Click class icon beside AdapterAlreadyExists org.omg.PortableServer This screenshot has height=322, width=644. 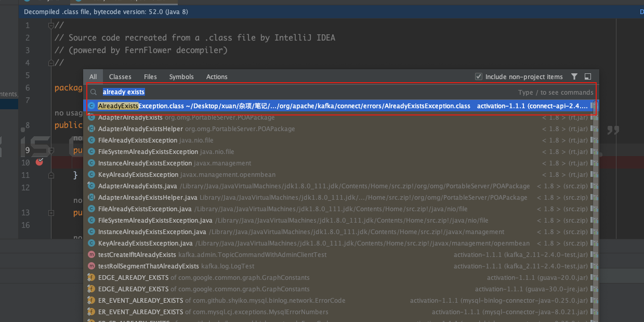coord(91,118)
